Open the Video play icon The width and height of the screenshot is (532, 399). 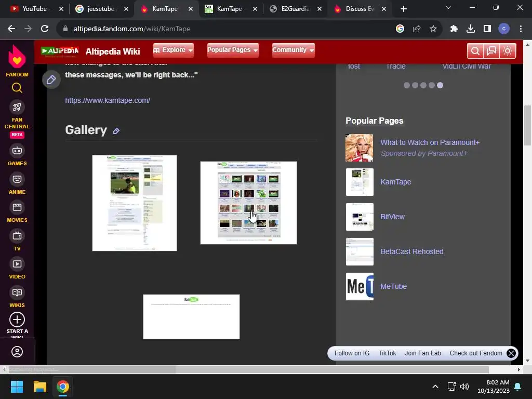point(17,264)
